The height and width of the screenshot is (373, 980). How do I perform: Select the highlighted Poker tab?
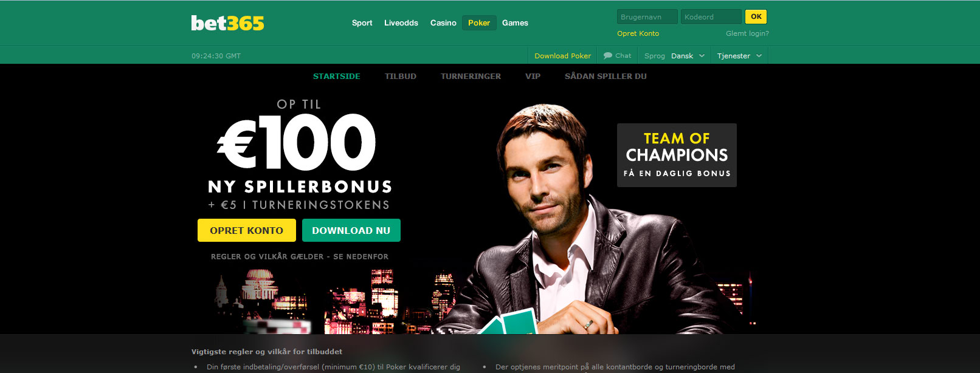479,23
